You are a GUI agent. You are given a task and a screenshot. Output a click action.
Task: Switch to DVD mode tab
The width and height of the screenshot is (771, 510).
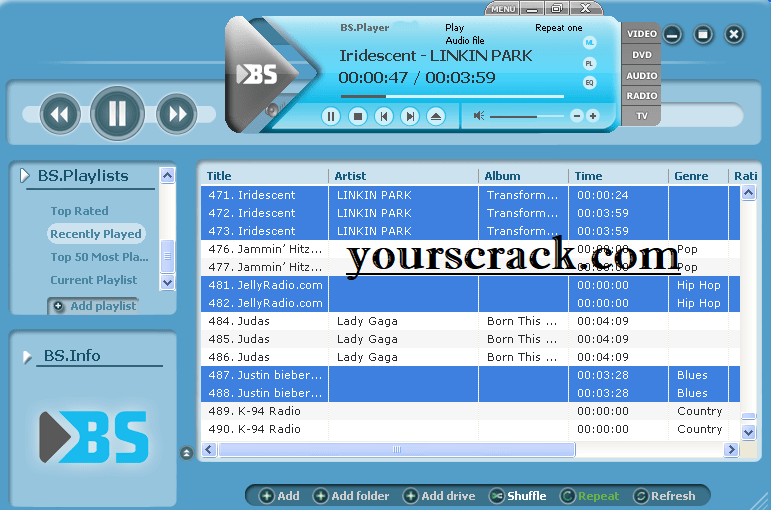point(641,55)
